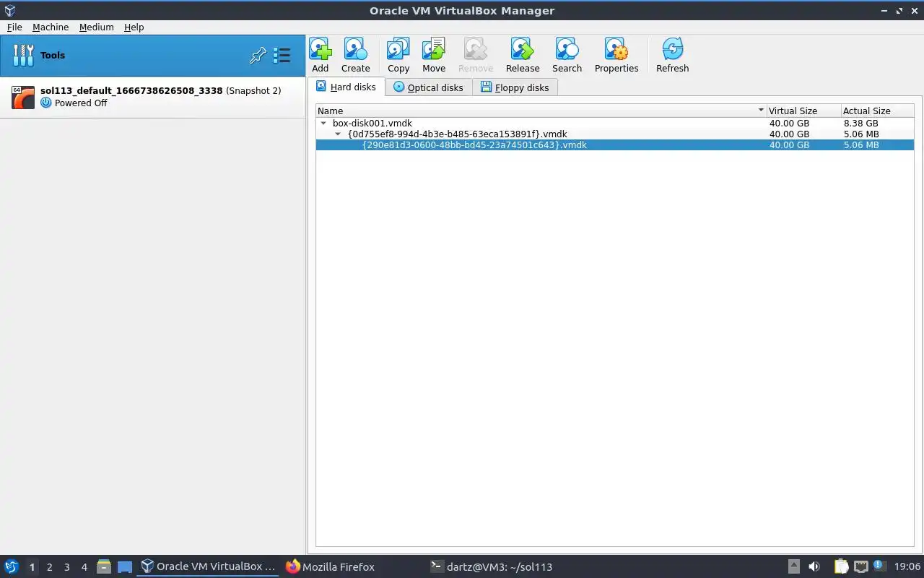Switch to Mozilla Firefox from the taskbar
The height and width of the screenshot is (578, 924).
[331, 566]
